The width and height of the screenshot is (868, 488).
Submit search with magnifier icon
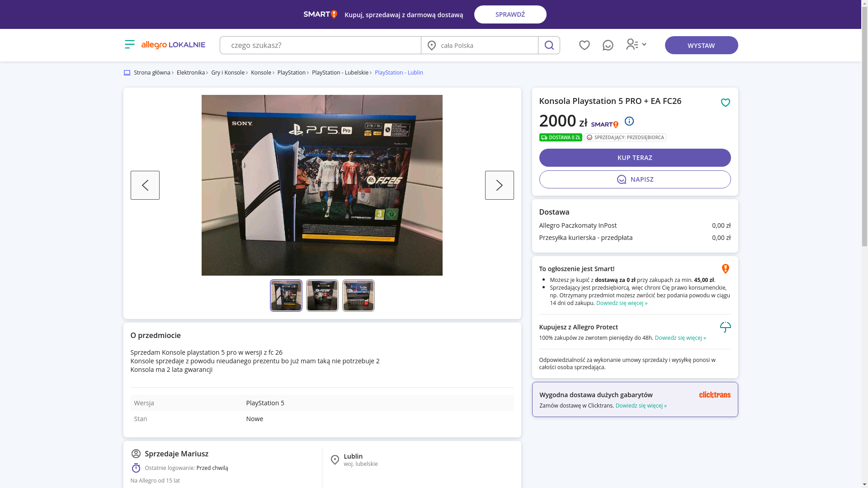pyautogui.click(x=549, y=45)
